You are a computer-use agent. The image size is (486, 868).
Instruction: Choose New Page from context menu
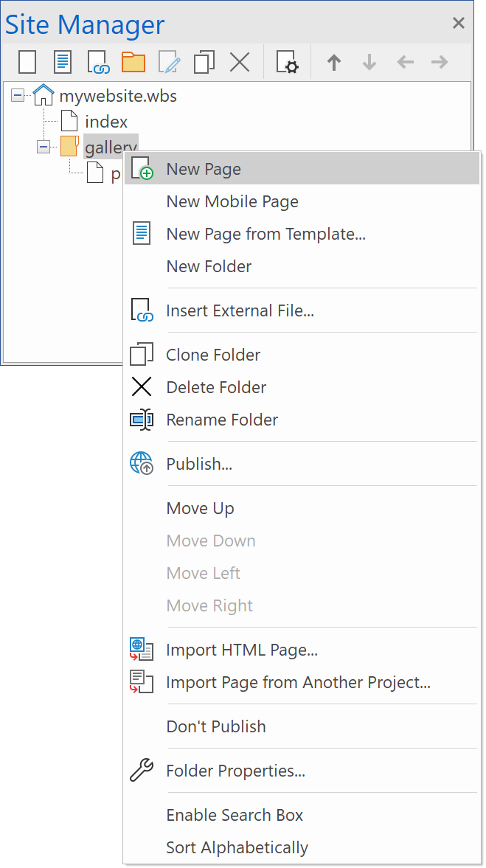(x=204, y=169)
